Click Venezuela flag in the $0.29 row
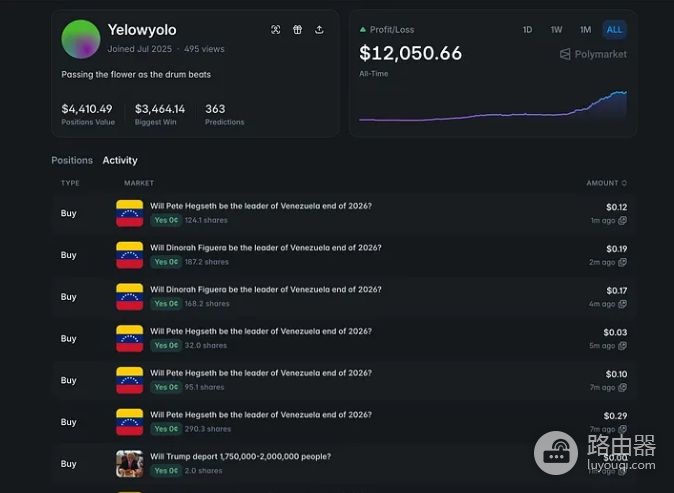 point(129,422)
